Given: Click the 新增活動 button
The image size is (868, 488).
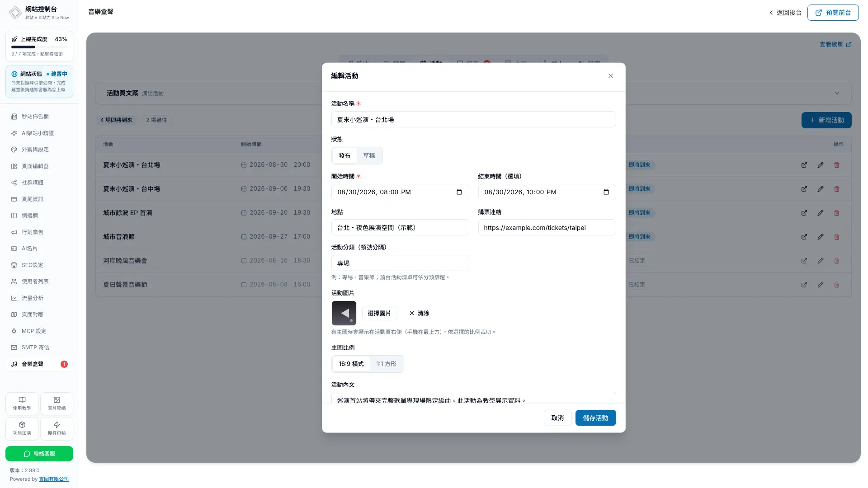Looking at the screenshot, I should pos(826,120).
